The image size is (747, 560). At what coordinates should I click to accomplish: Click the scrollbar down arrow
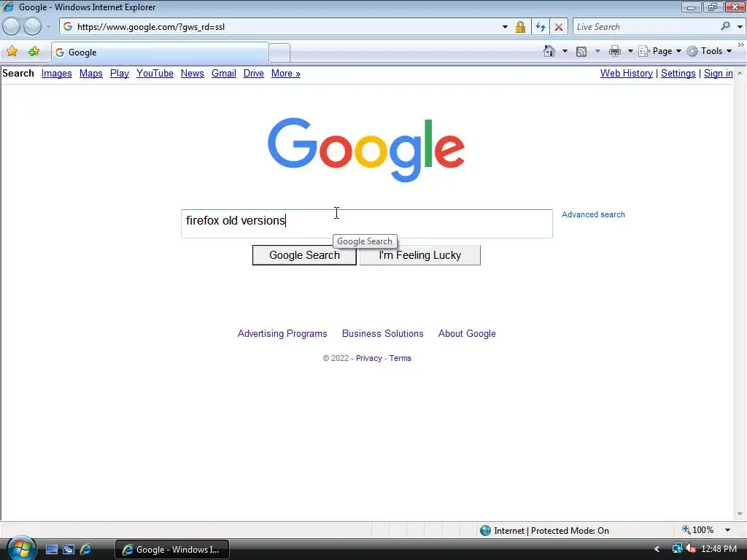(x=740, y=514)
